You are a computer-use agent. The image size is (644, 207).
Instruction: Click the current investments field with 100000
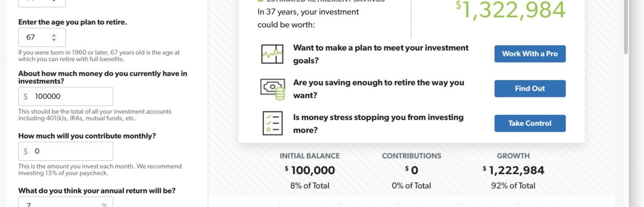tap(65, 97)
